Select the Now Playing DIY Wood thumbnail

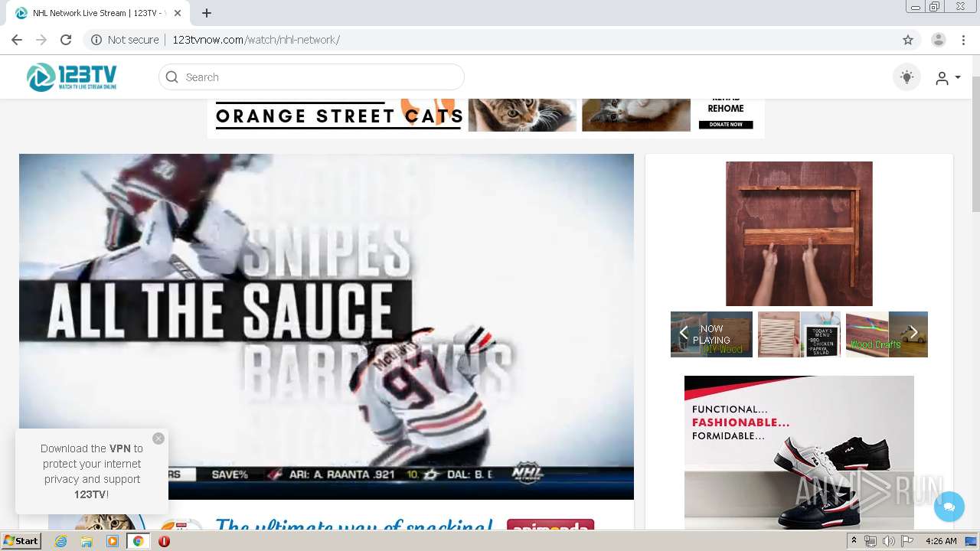(711, 334)
